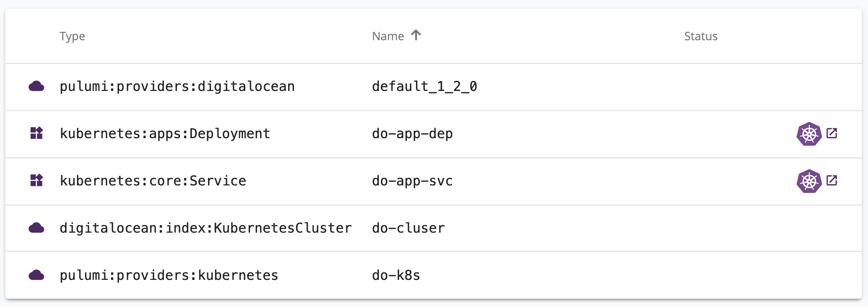Open the do-app-svc resource row
Image resolution: width=868 pixels, height=307 pixels.
tap(412, 181)
